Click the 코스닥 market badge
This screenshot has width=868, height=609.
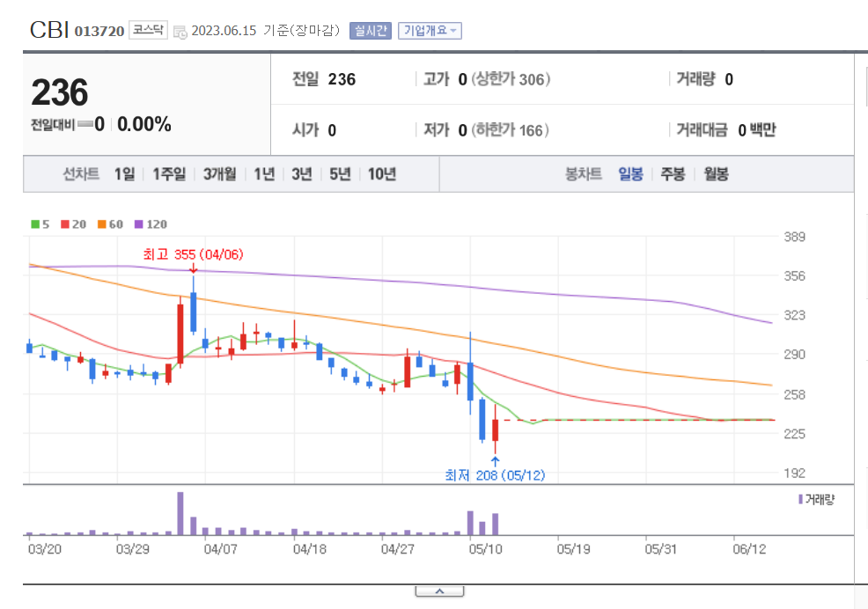coord(148,29)
